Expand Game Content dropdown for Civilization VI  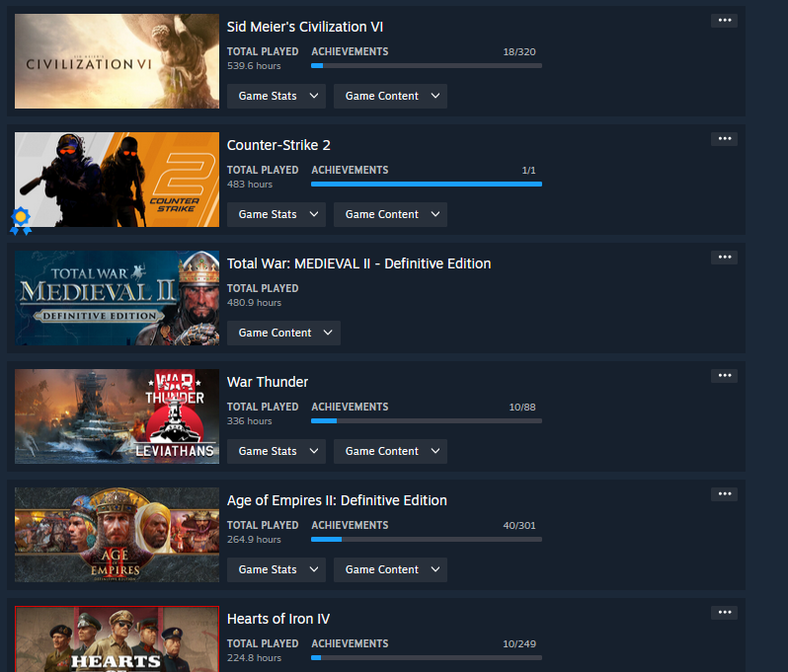pos(390,96)
